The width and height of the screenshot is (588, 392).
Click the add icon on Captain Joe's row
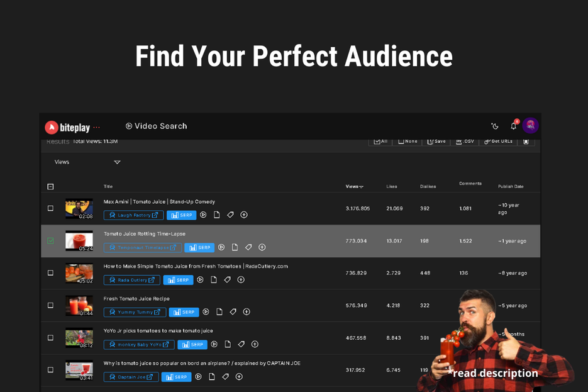(239, 376)
